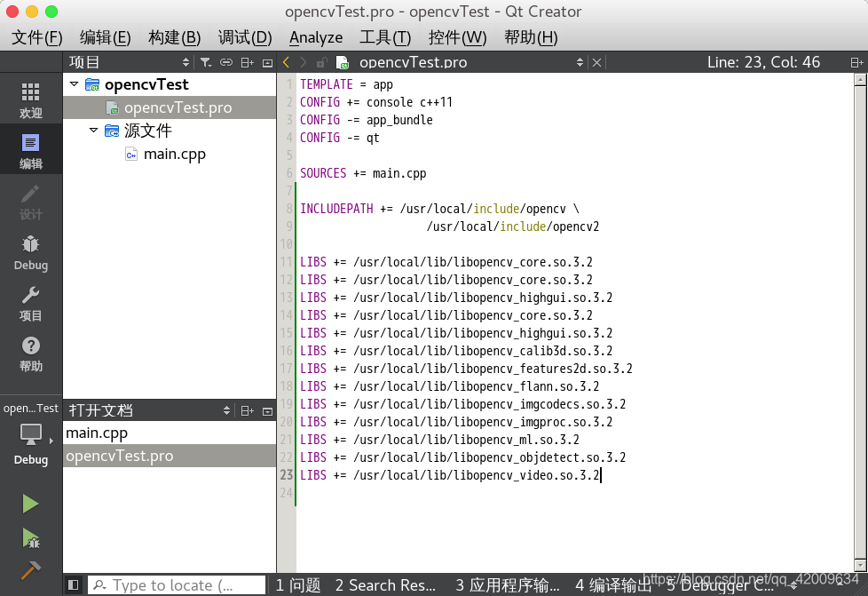Toggle the left sidebar visibility
This screenshot has width=868, height=596.
[73, 585]
